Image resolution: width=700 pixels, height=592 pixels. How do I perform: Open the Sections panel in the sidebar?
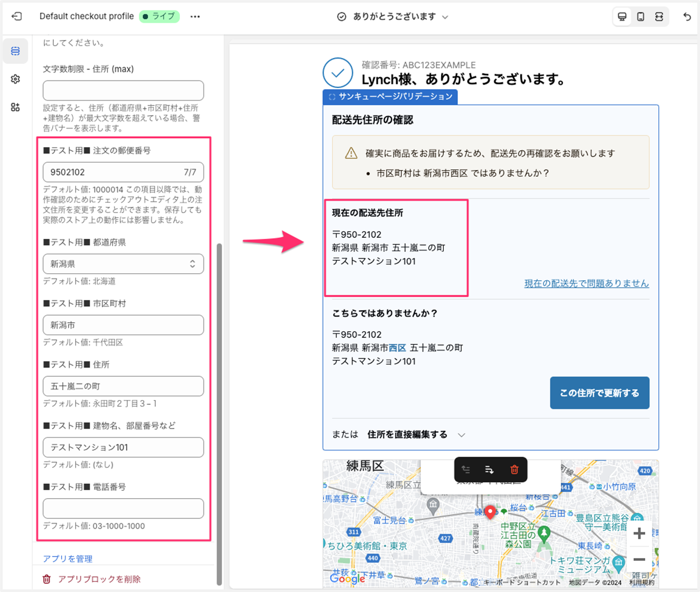(15, 51)
